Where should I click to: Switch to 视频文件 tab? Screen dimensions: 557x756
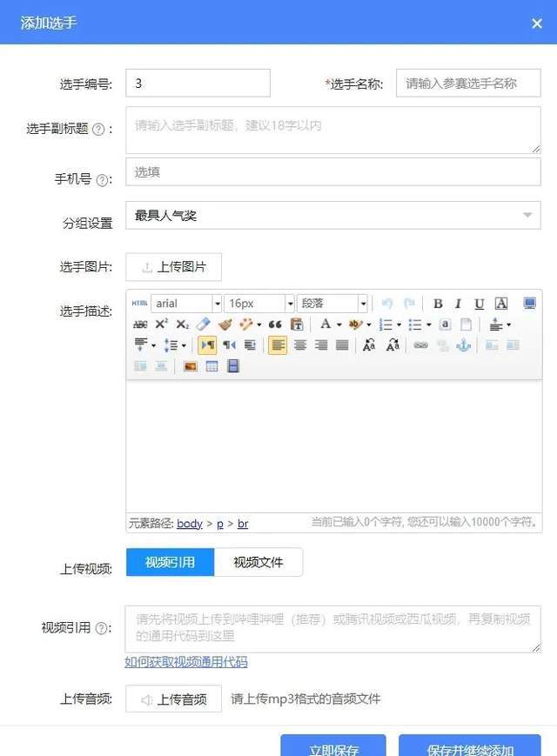tap(258, 562)
